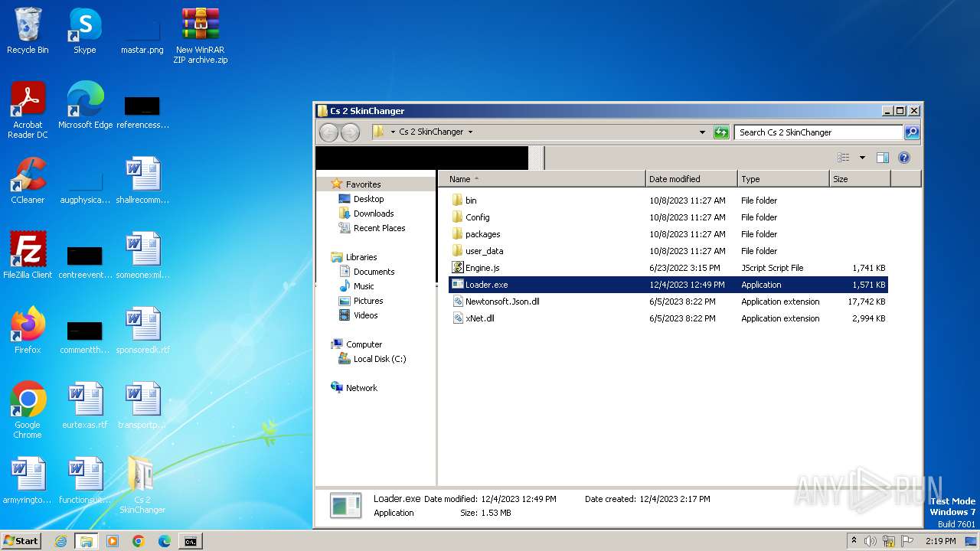The height and width of the screenshot is (551, 980).
Task: Select the xNet.dll file
Action: [472, 318]
